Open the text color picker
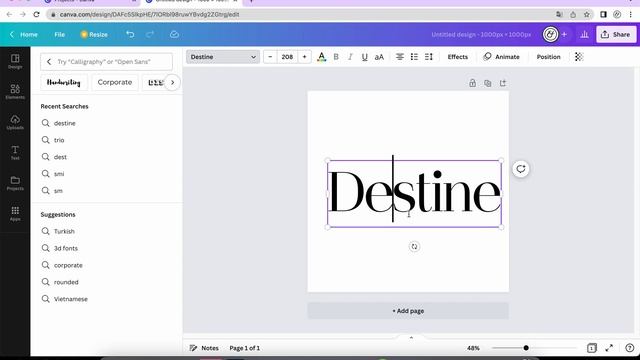Image resolution: width=640 pixels, height=360 pixels. click(321, 57)
